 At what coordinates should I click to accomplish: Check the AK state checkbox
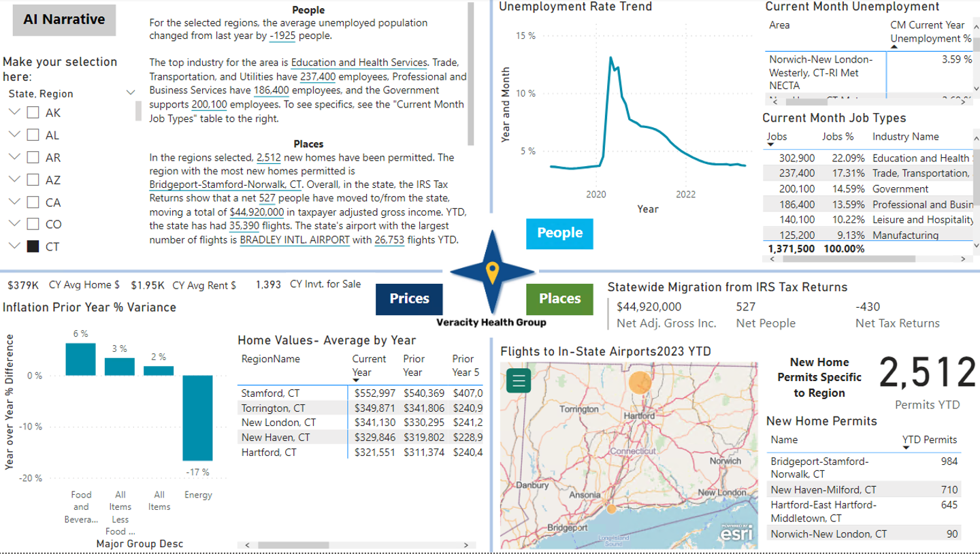pyautogui.click(x=33, y=113)
